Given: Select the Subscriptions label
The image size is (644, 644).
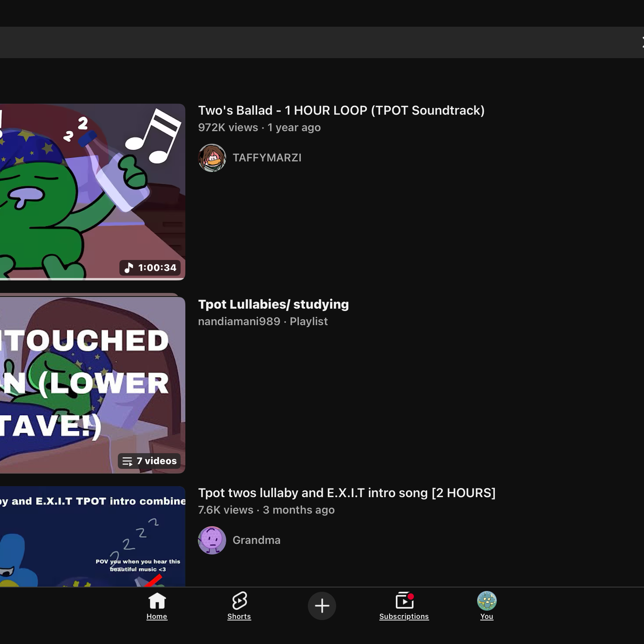Looking at the screenshot, I should coord(404,617).
